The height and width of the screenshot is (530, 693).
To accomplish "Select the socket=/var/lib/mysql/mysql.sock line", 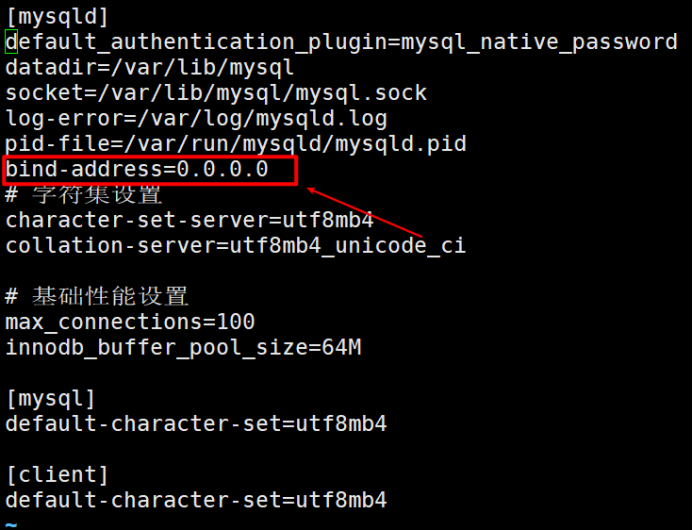I will click(216, 93).
